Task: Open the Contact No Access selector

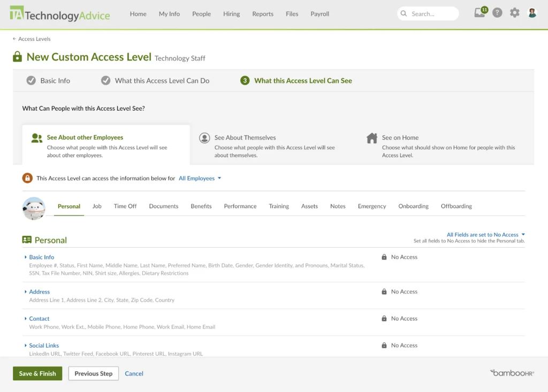Action: coord(399,318)
